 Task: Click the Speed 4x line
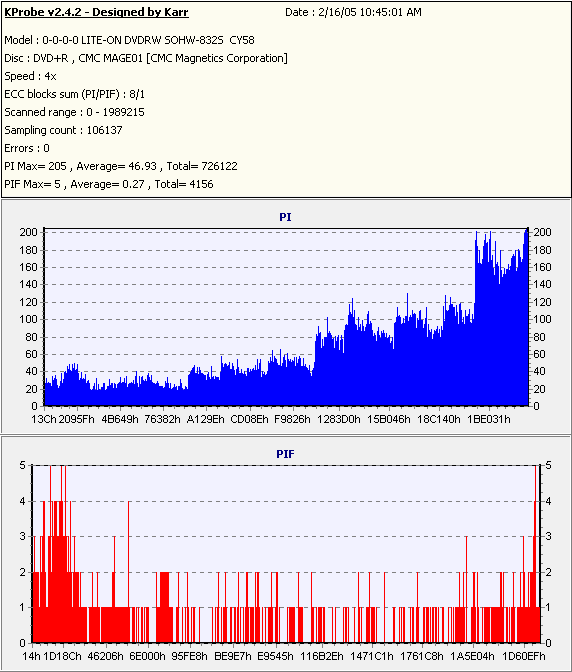pyautogui.click(x=30, y=76)
